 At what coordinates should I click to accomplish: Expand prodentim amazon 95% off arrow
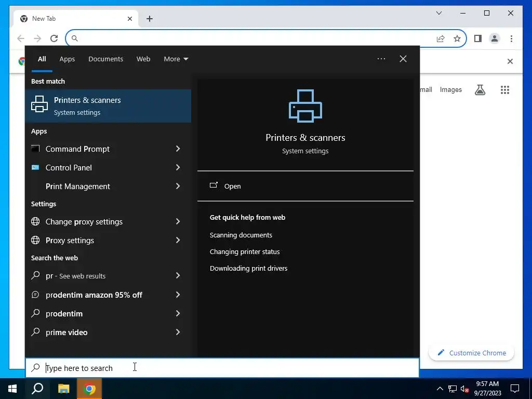178,295
